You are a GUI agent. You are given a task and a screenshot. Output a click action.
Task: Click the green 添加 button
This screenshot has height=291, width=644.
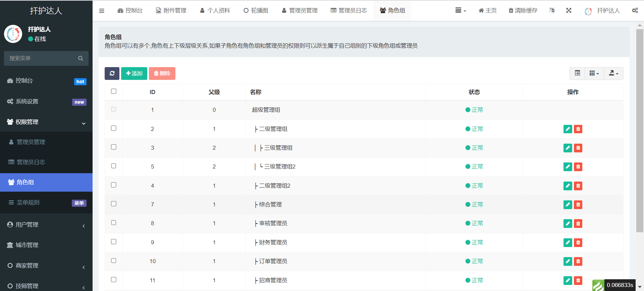pos(134,74)
